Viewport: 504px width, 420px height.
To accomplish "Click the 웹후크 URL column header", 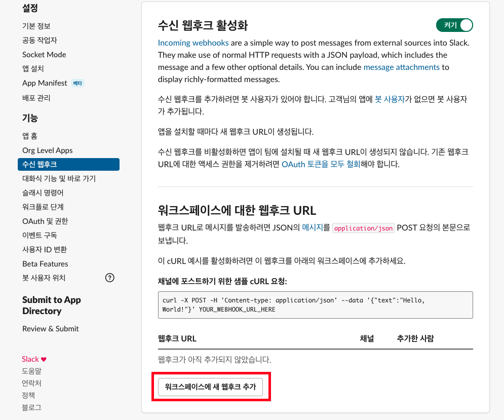I will pyautogui.click(x=177, y=338).
